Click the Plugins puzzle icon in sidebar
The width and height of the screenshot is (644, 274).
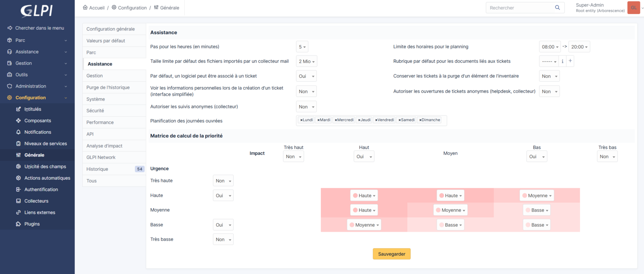19,224
